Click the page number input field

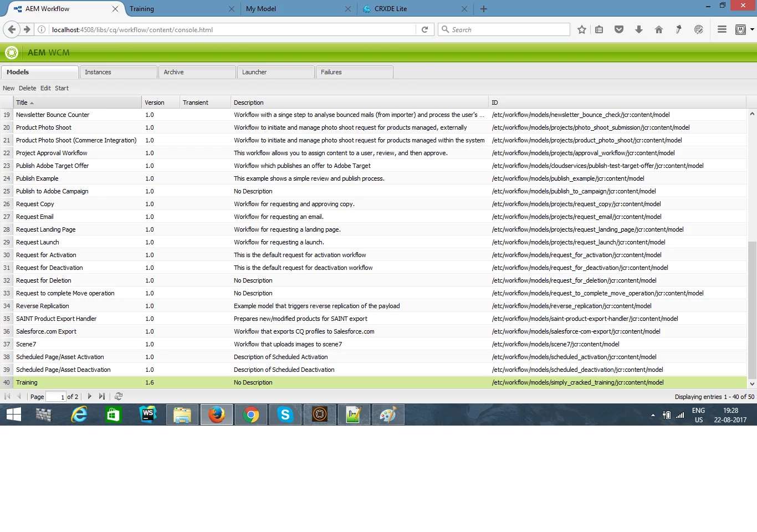click(x=55, y=396)
